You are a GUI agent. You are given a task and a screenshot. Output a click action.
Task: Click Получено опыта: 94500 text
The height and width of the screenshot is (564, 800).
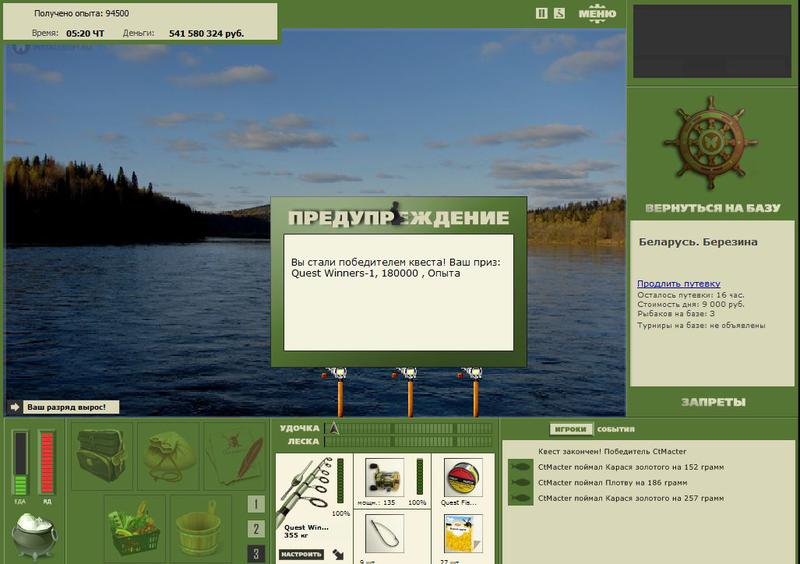click(81, 13)
